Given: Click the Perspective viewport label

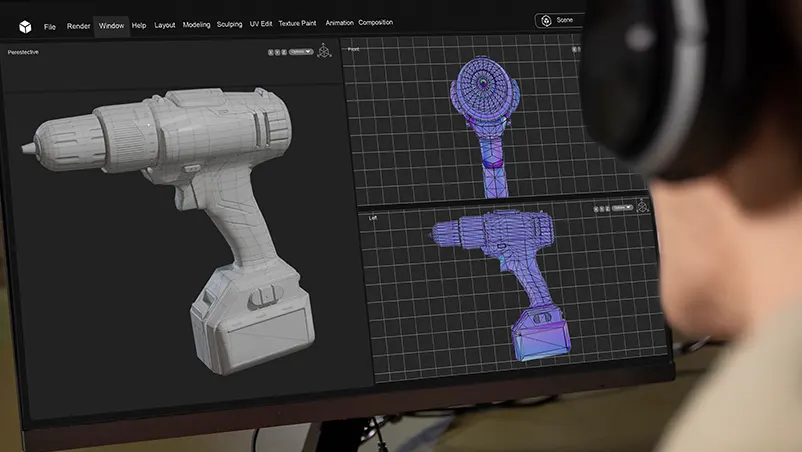Looking at the screenshot, I should [23, 52].
